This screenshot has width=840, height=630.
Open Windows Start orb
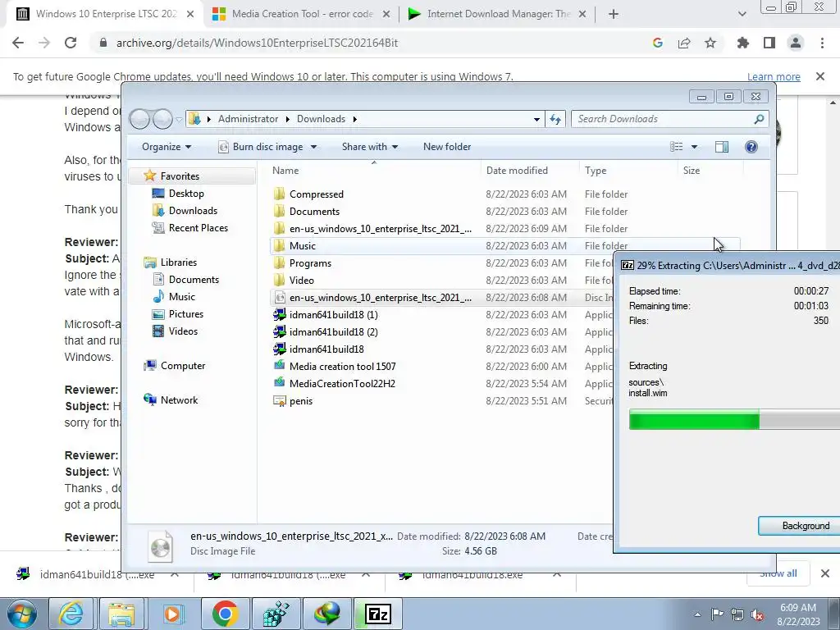pyautogui.click(x=22, y=614)
